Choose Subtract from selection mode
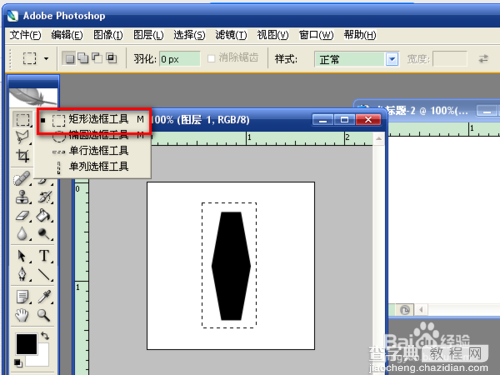Viewport: 500px width, 375px height. click(x=97, y=58)
